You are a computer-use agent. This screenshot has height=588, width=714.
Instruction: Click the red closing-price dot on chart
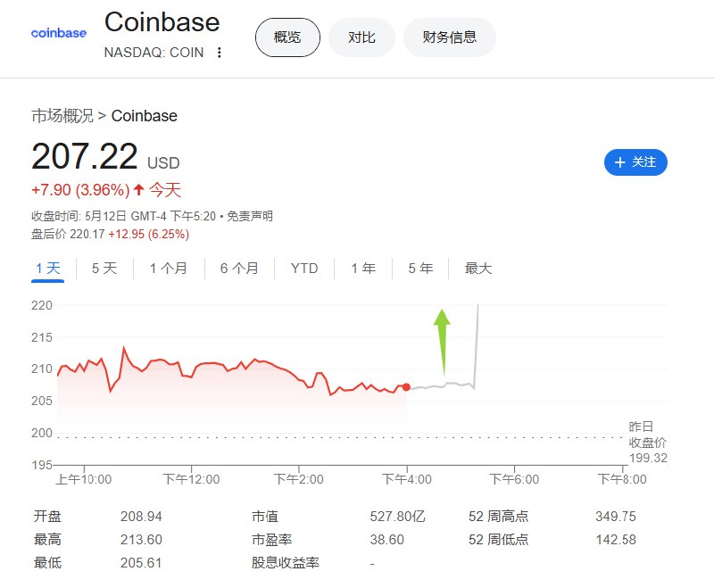click(x=407, y=387)
